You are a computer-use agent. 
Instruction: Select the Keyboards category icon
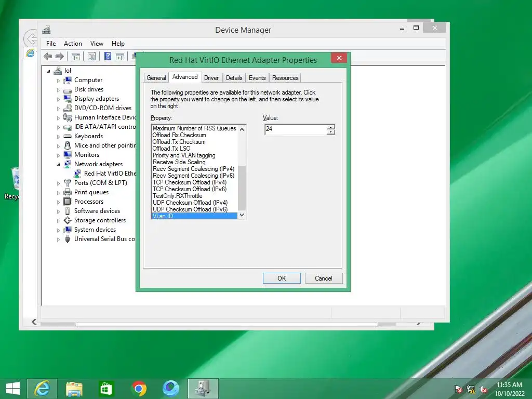click(x=68, y=136)
